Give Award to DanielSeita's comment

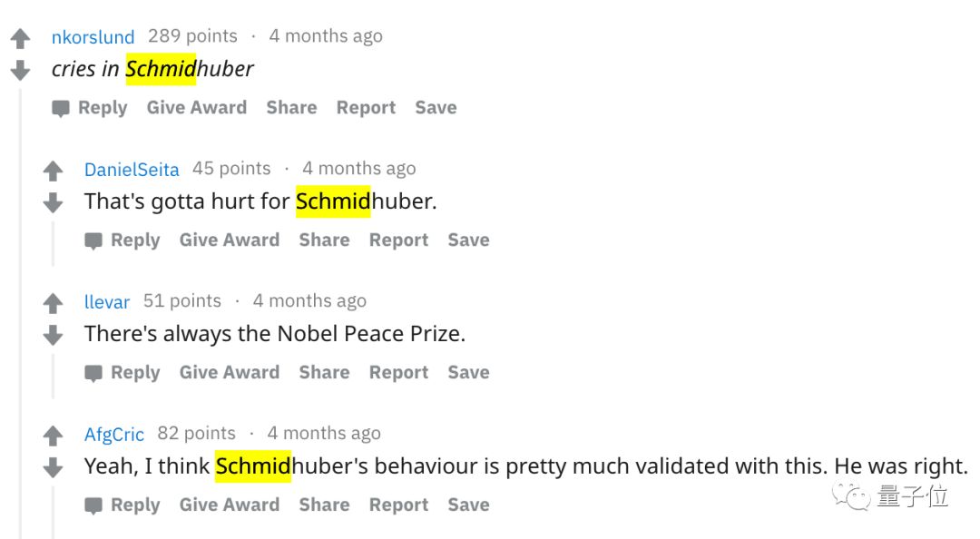230,240
